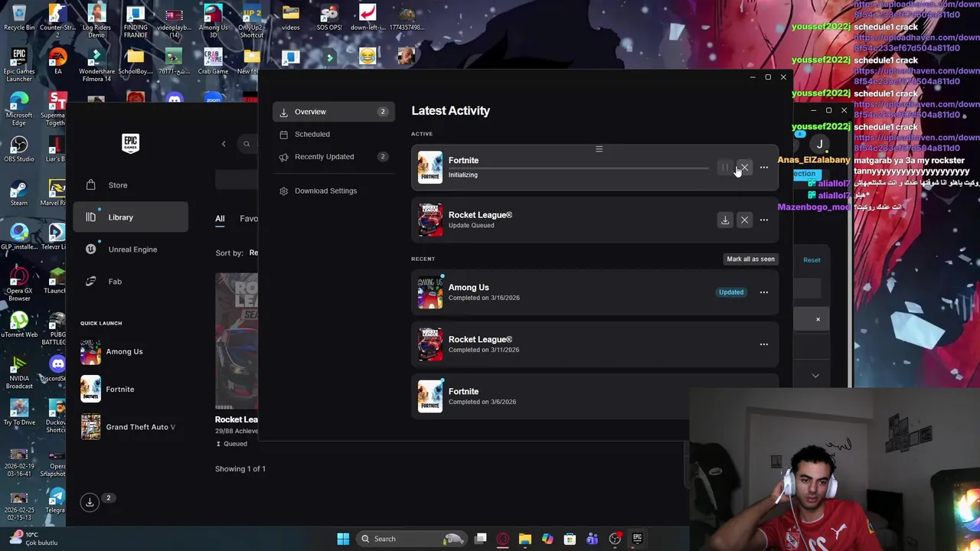Viewport: 980px width, 551px height.
Task: Pause the Fortnite download
Action: coord(725,168)
